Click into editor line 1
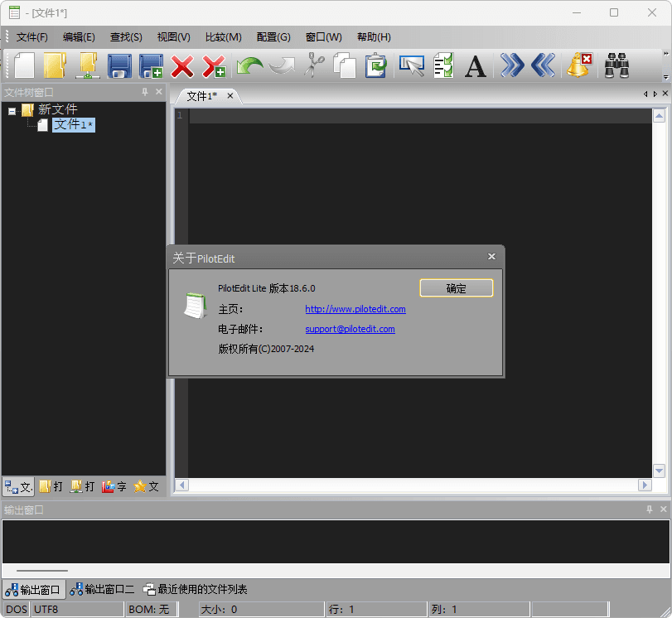This screenshot has width=672, height=618. [420, 116]
